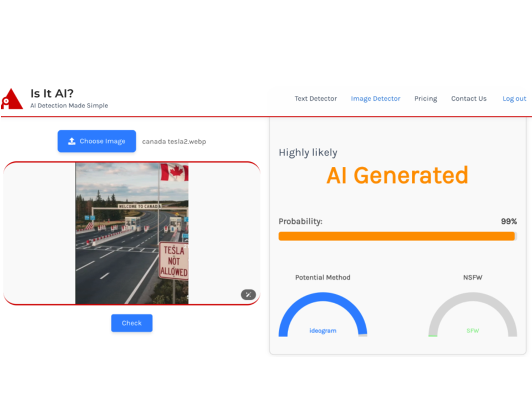This screenshot has width=532, height=399.
Task: Click the 'ideogram' method label
Action: (323, 331)
